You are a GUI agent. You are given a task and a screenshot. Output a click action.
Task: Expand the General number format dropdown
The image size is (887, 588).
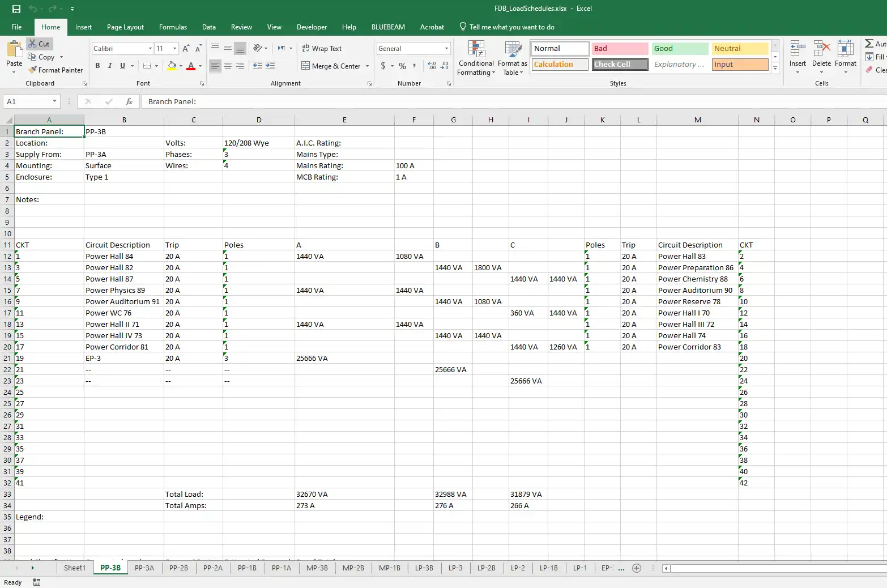pos(446,49)
